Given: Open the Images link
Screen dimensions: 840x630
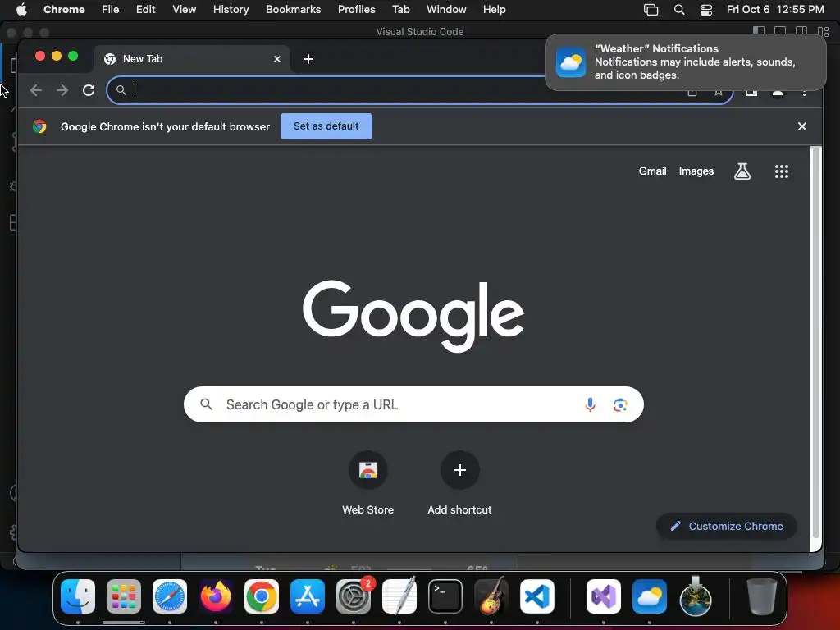Looking at the screenshot, I should 696,171.
